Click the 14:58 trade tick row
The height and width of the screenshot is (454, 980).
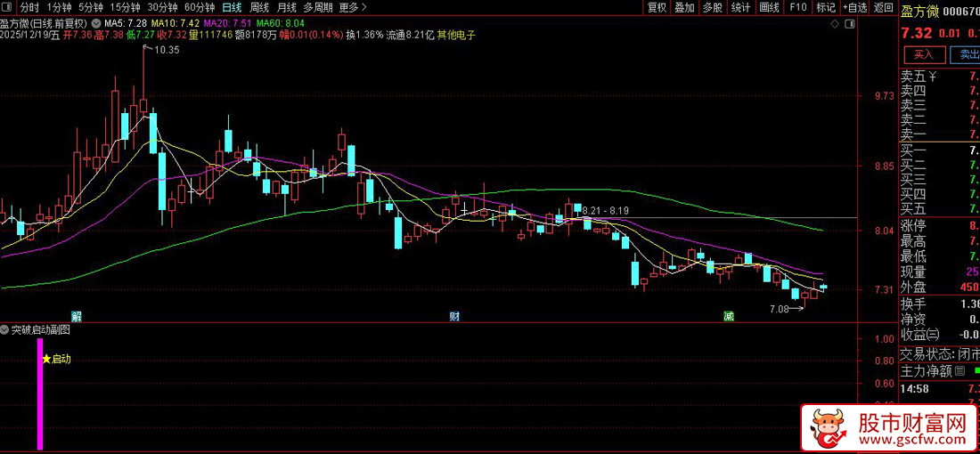point(939,388)
